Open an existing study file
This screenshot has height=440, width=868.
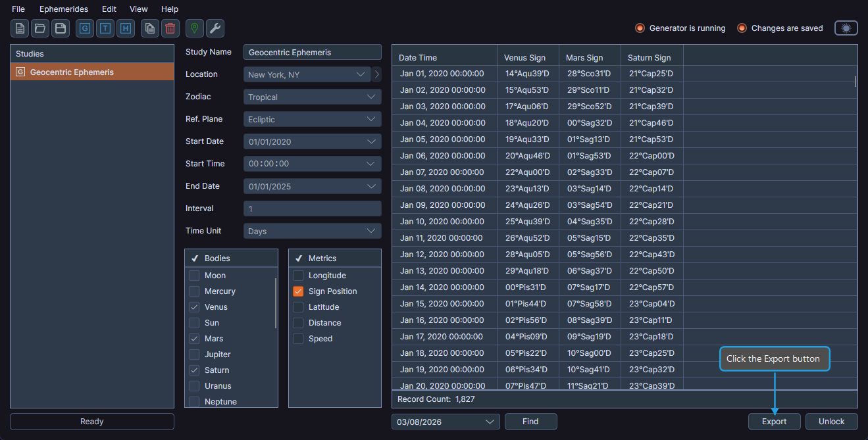pos(40,28)
